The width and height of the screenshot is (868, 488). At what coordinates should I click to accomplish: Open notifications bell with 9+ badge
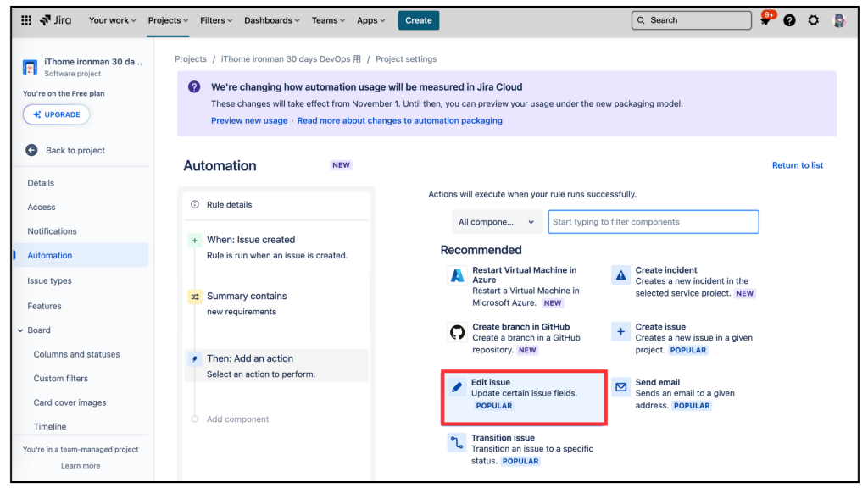765,20
